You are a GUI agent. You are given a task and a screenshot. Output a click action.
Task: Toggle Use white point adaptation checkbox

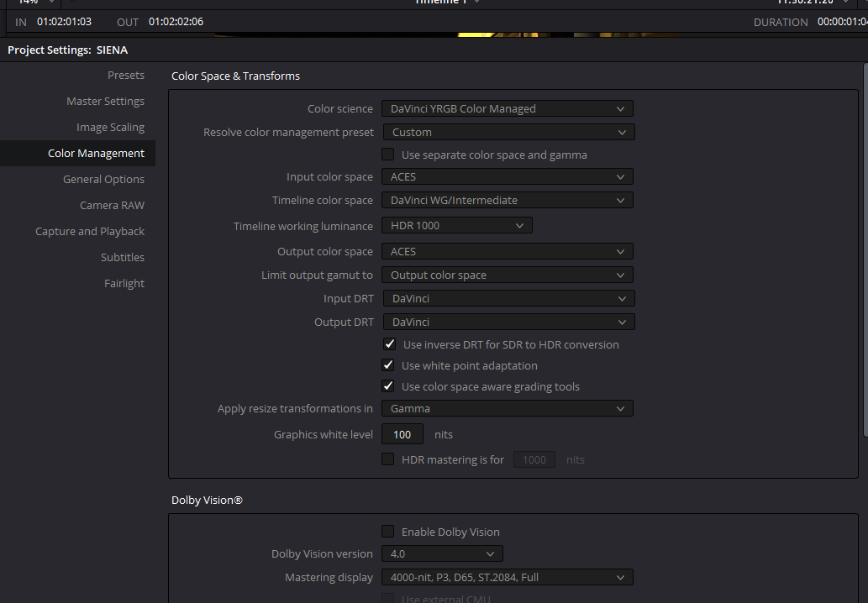tap(388, 365)
